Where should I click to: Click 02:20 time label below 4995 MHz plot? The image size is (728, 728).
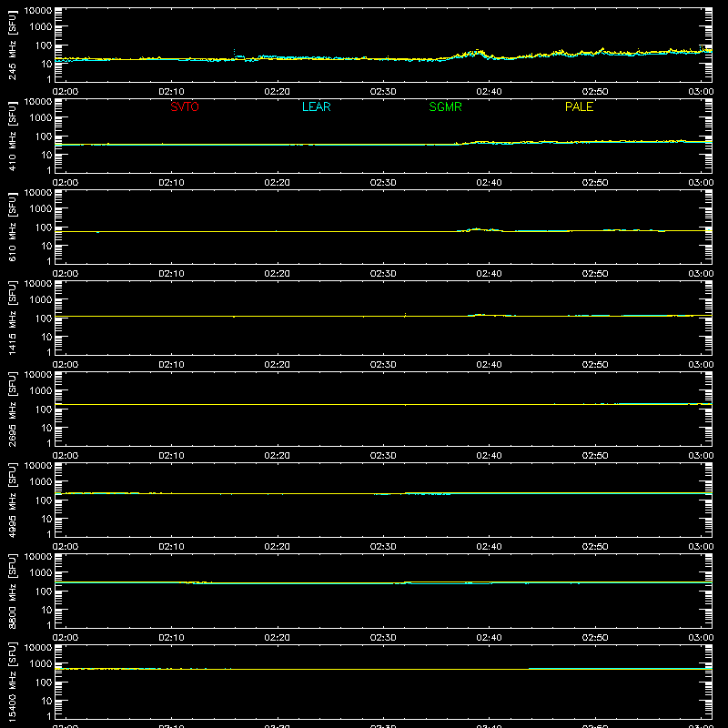[x=278, y=547]
